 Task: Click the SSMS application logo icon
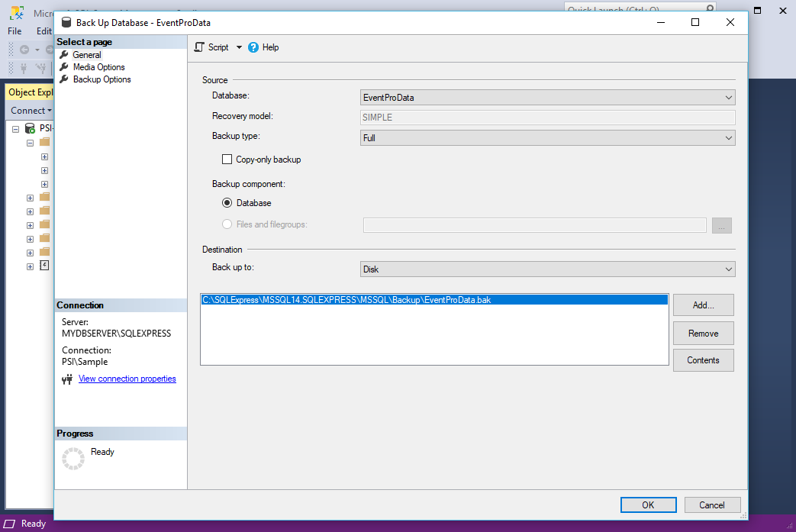(x=18, y=13)
